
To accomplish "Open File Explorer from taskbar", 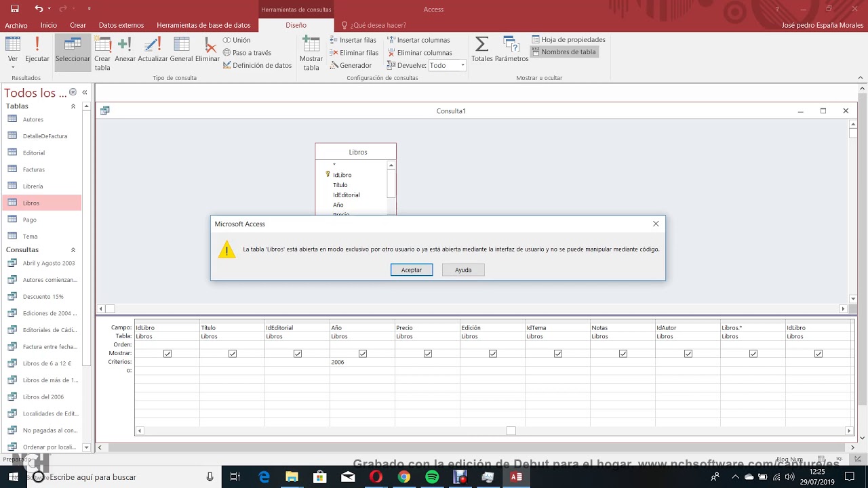I will click(292, 477).
